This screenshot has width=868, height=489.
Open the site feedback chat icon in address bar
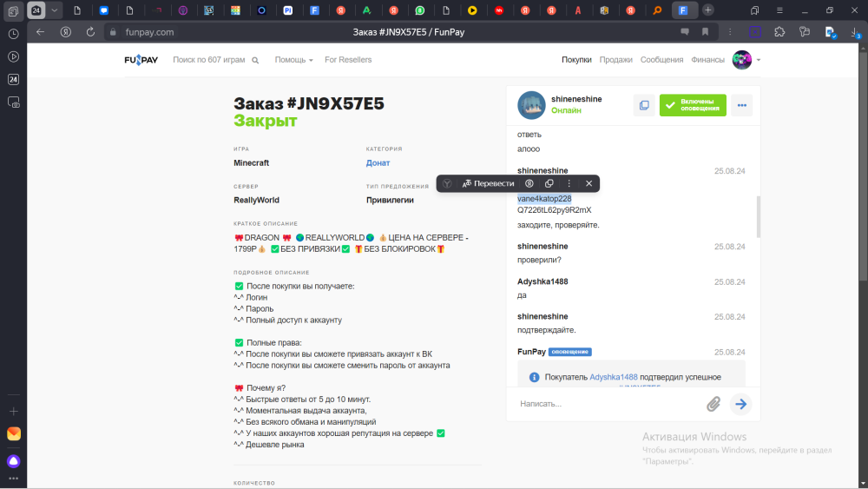click(685, 32)
